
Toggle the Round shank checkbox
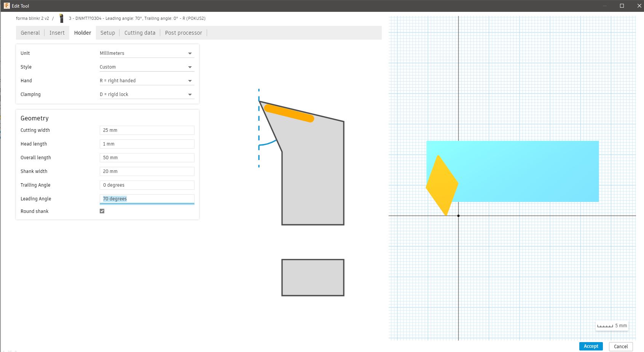point(102,211)
